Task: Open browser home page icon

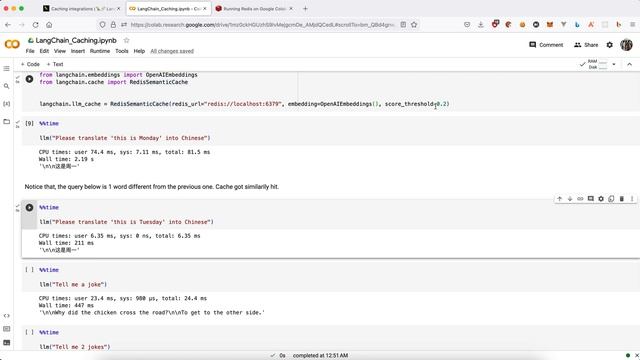Action: 49,25
